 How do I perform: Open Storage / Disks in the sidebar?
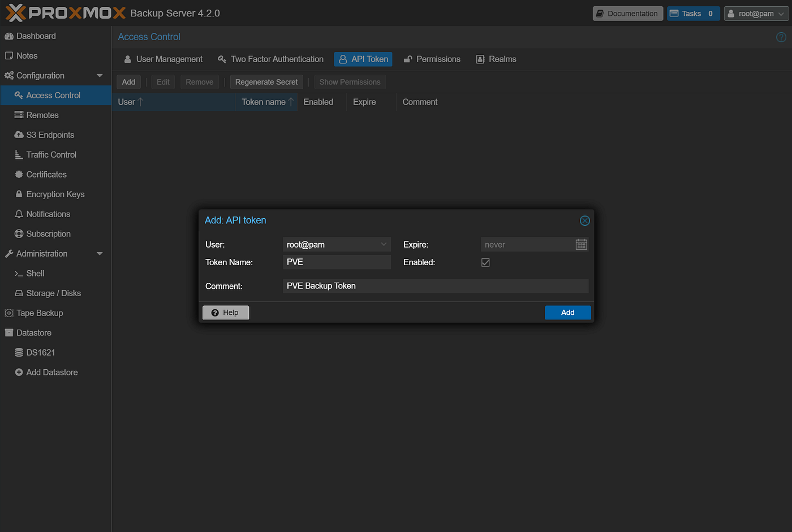pos(55,293)
